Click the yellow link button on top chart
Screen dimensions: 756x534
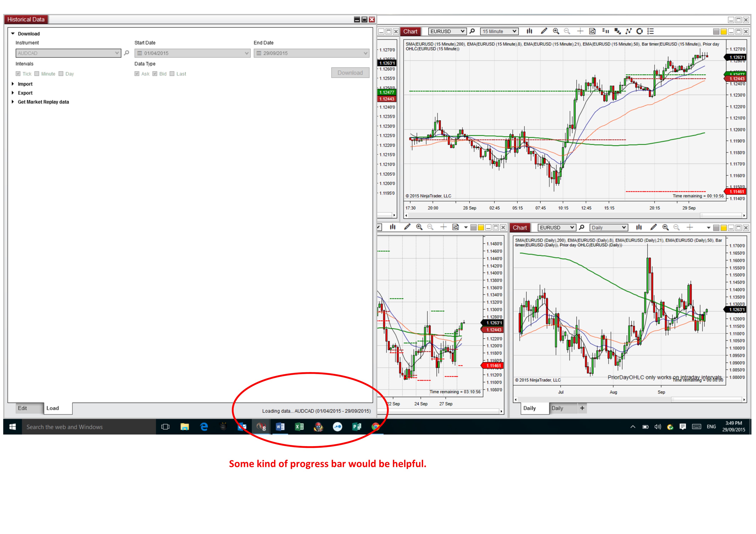point(723,32)
